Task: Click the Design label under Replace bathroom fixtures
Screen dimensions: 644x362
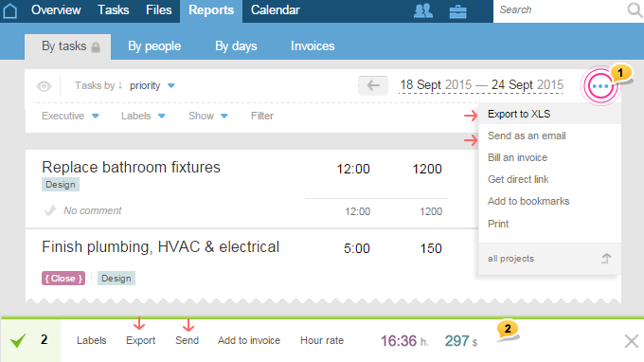Action: (x=61, y=185)
